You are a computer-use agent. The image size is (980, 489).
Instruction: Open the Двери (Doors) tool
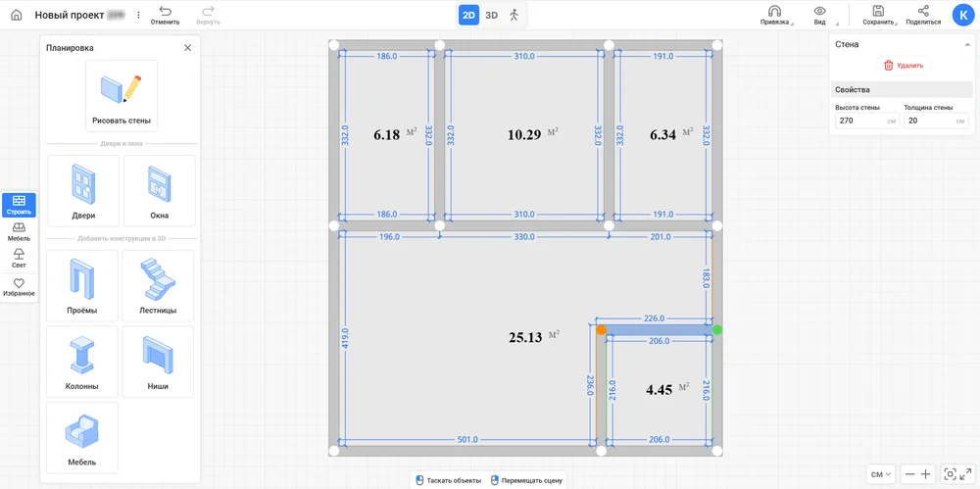(83, 190)
